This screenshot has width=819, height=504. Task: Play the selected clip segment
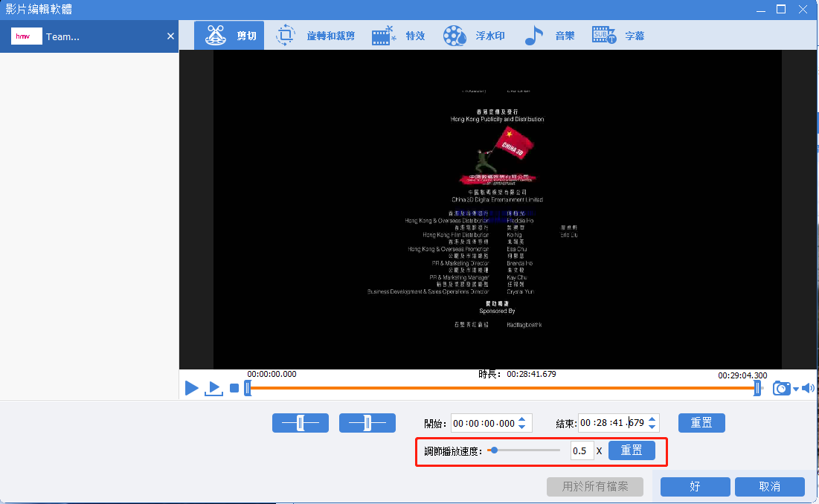point(213,388)
